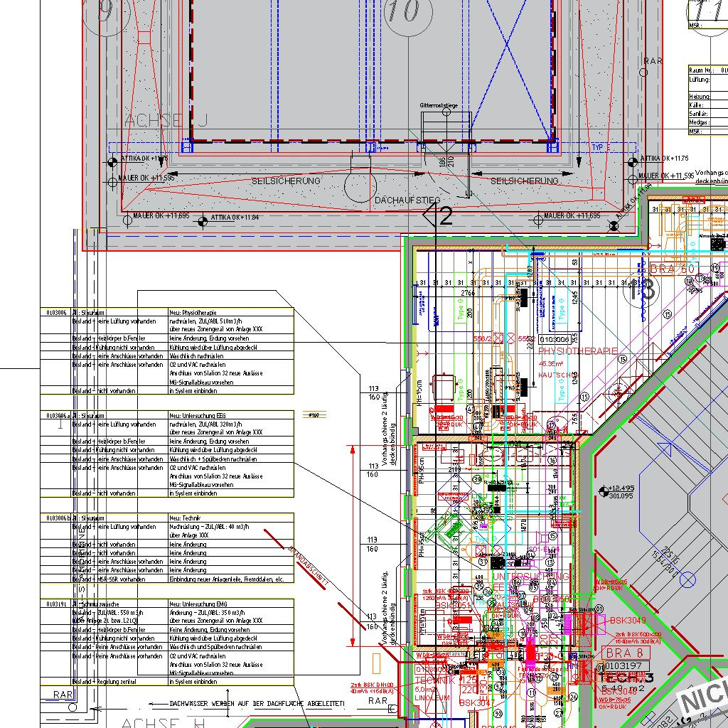Select the height datum symbol +12.495
Viewport: 728px width, 728px height.
pos(604,491)
